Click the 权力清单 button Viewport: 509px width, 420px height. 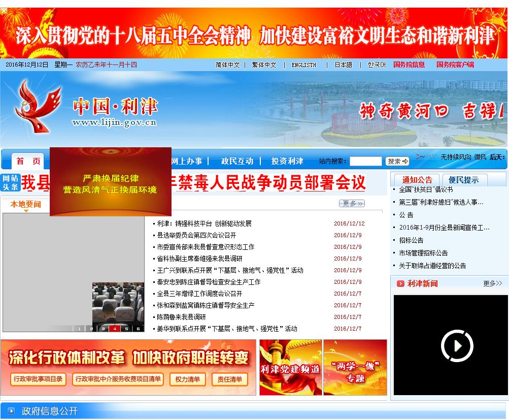point(188,379)
